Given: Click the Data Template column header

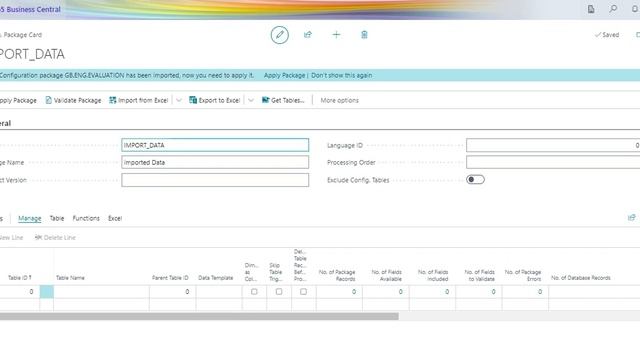Looking at the screenshot, I should coord(216,278).
